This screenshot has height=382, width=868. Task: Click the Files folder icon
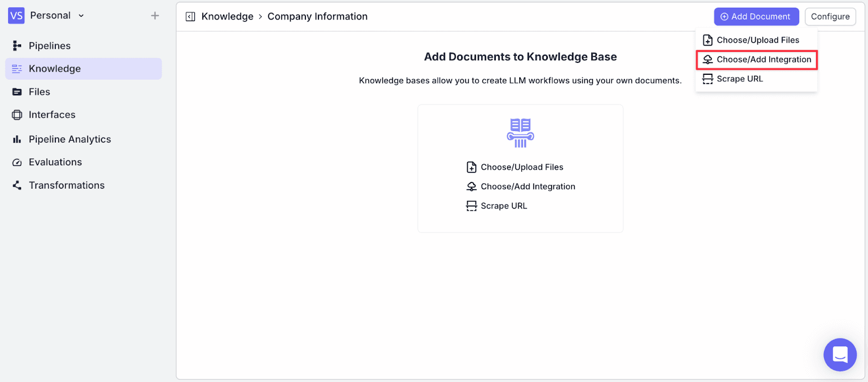[x=17, y=92]
